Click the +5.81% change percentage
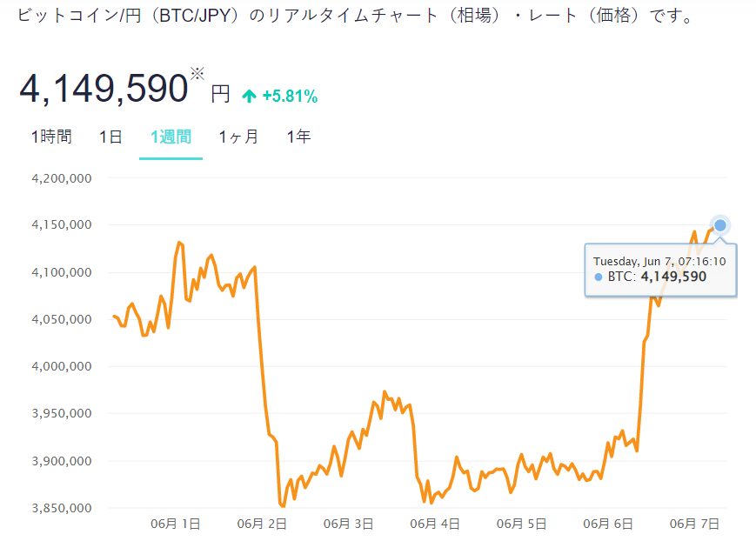 click(x=290, y=97)
